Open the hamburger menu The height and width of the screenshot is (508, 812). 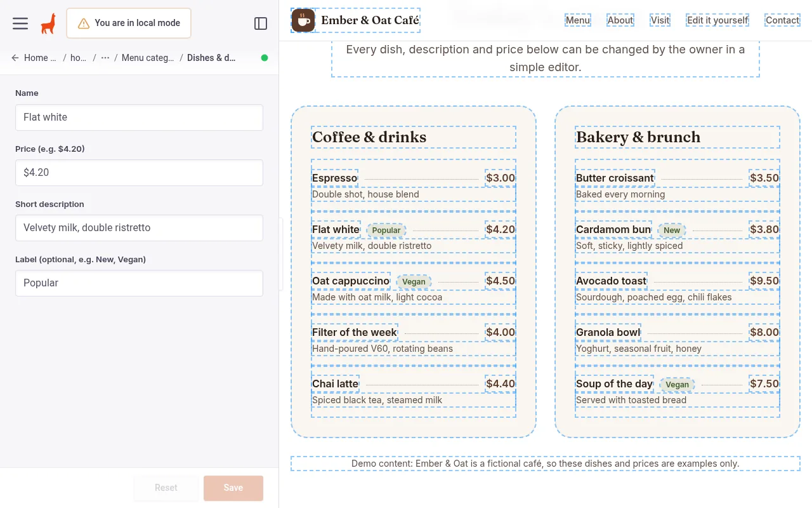click(x=20, y=23)
